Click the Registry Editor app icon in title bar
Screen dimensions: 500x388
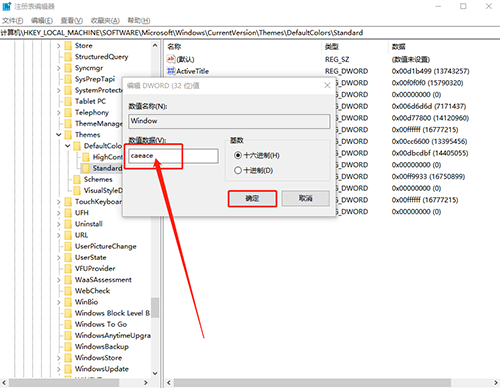point(7,6)
